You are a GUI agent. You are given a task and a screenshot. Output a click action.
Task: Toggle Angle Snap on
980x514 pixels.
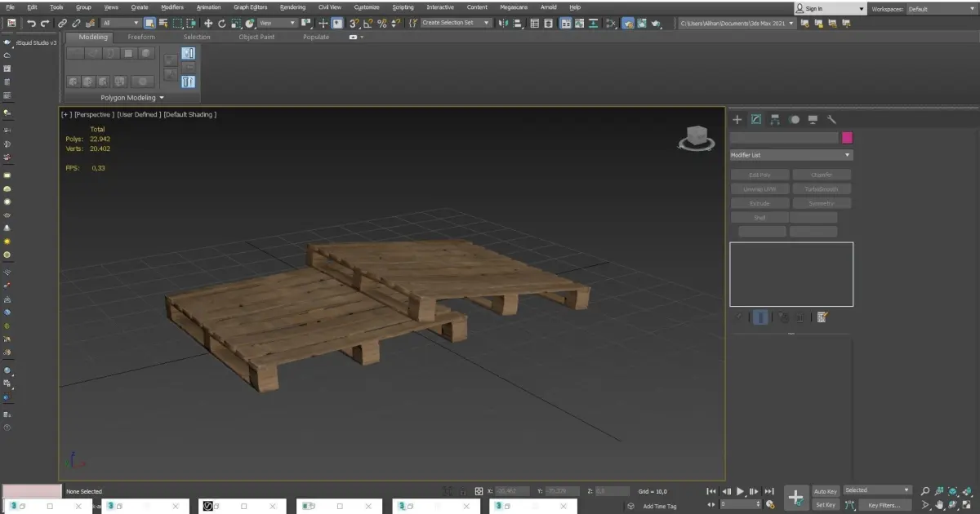click(x=368, y=24)
